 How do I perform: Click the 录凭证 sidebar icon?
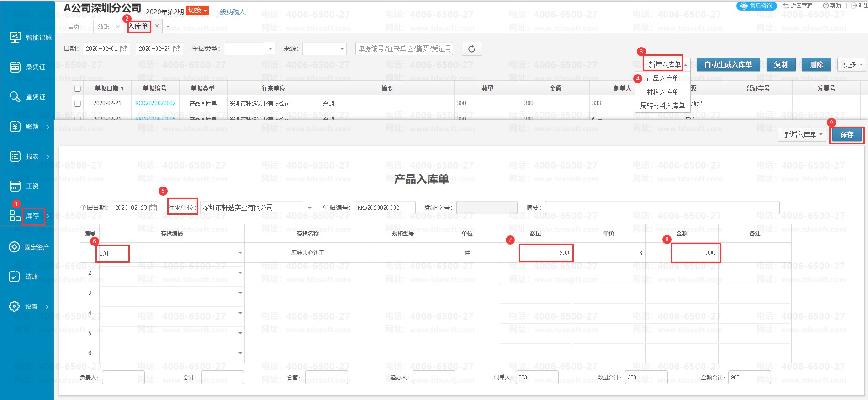[x=15, y=67]
